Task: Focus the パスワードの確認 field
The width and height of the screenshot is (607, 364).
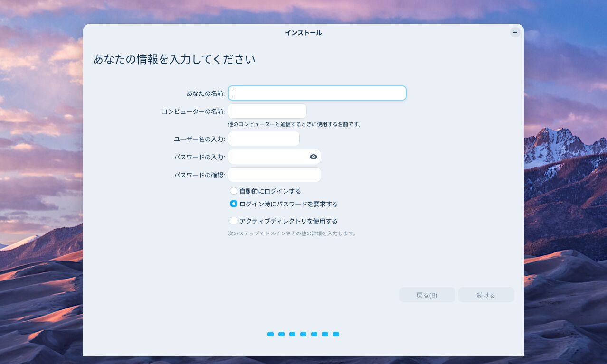Action: tap(274, 175)
